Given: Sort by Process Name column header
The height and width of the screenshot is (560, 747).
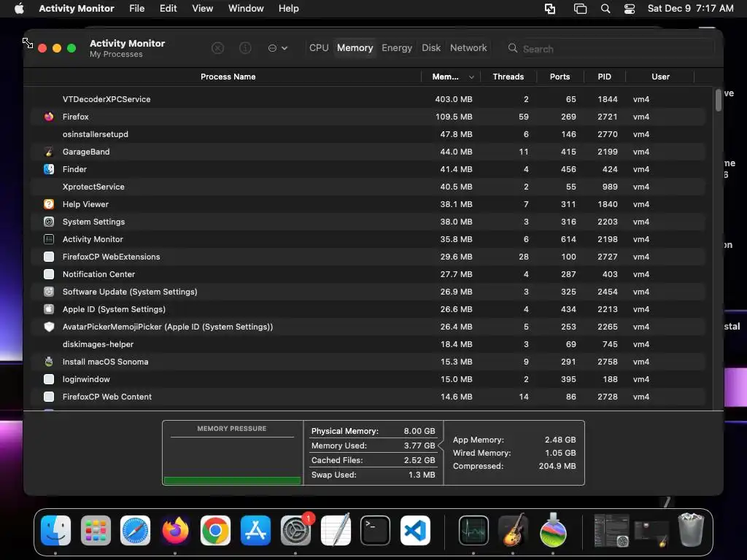Looking at the screenshot, I should [228, 77].
